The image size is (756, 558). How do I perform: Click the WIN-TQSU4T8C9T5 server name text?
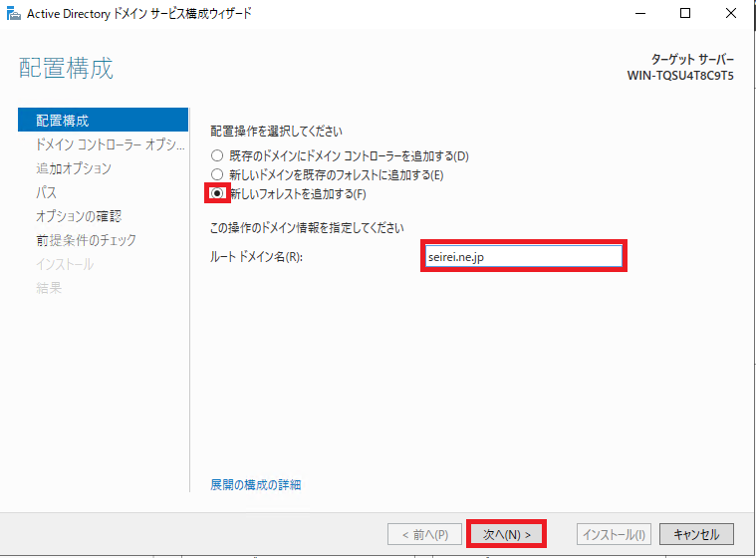(680, 76)
